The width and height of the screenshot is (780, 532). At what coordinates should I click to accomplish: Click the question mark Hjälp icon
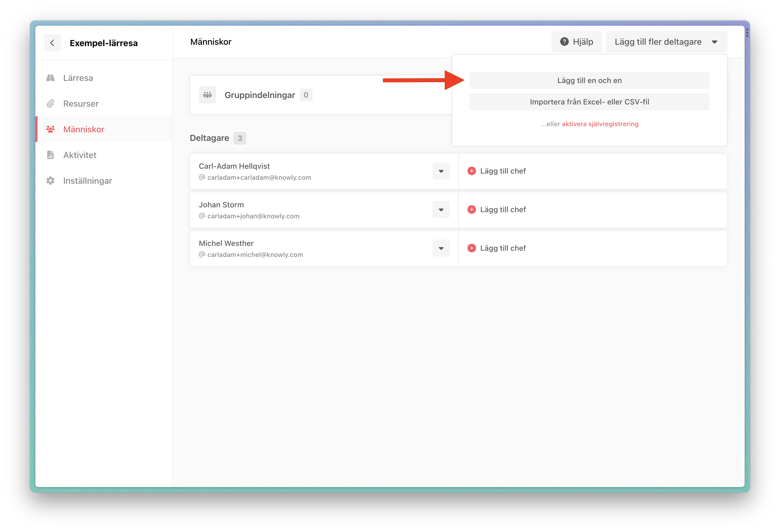point(564,42)
